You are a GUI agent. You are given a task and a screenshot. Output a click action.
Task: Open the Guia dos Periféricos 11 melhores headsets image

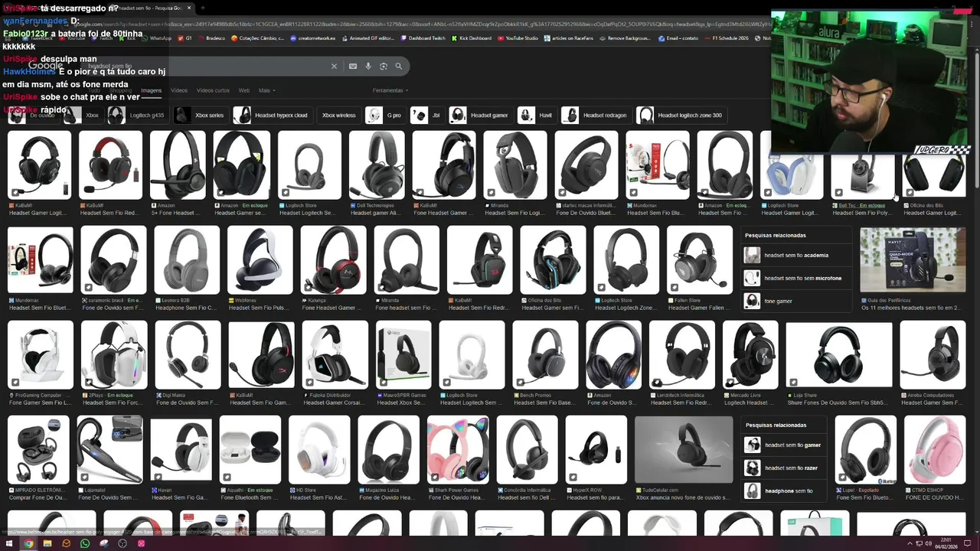click(x=913, y=260)
